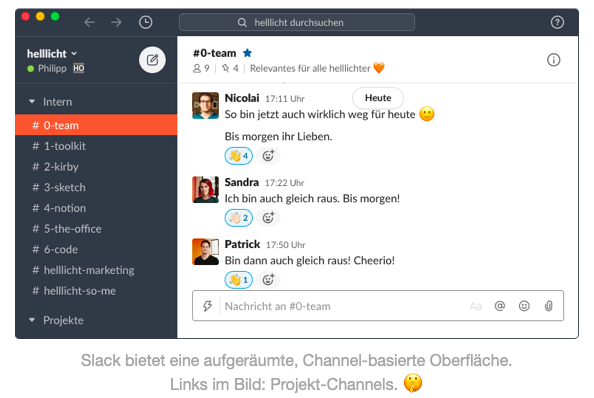Click the Philipp status name
594x398 pixels.
pyautogui.click(x=52, y=69)
